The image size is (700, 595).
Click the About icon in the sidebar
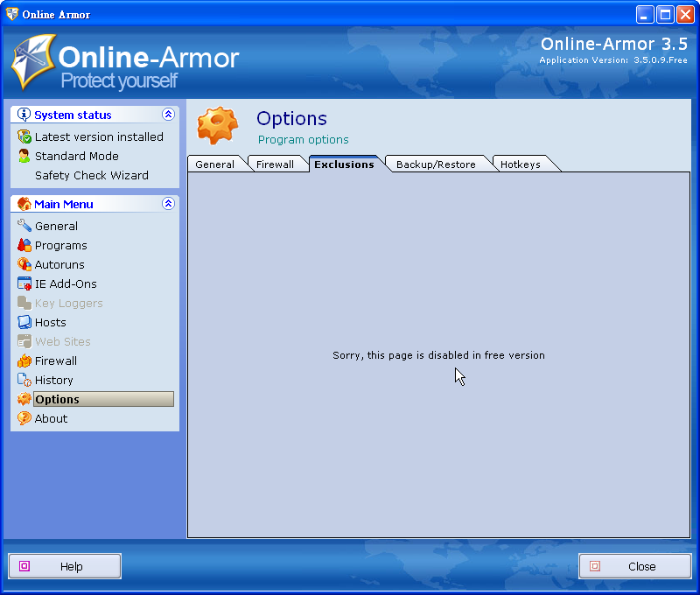coord(24,418)
